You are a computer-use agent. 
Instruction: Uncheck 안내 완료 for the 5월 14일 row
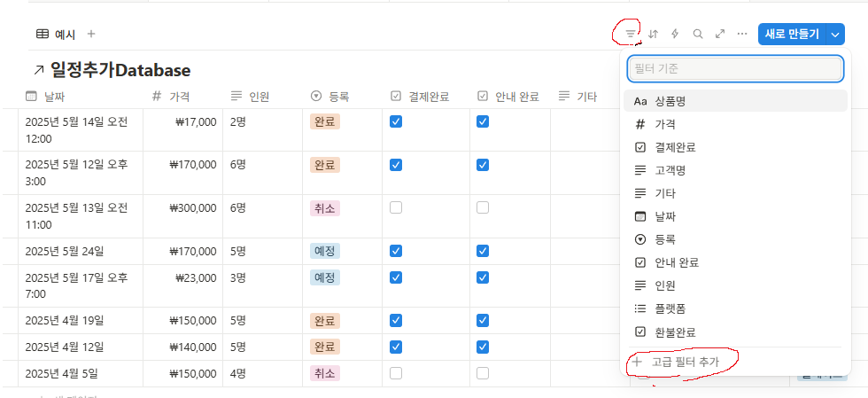(483, 122)
